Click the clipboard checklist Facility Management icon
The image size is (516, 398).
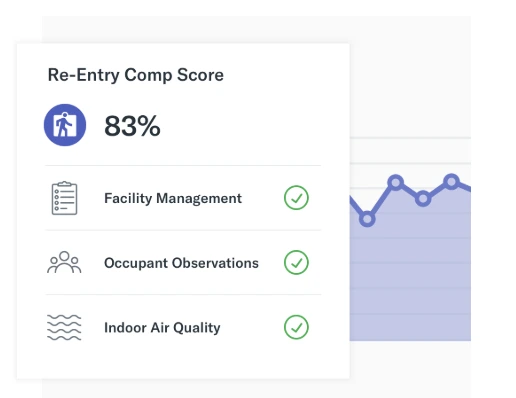64,198
